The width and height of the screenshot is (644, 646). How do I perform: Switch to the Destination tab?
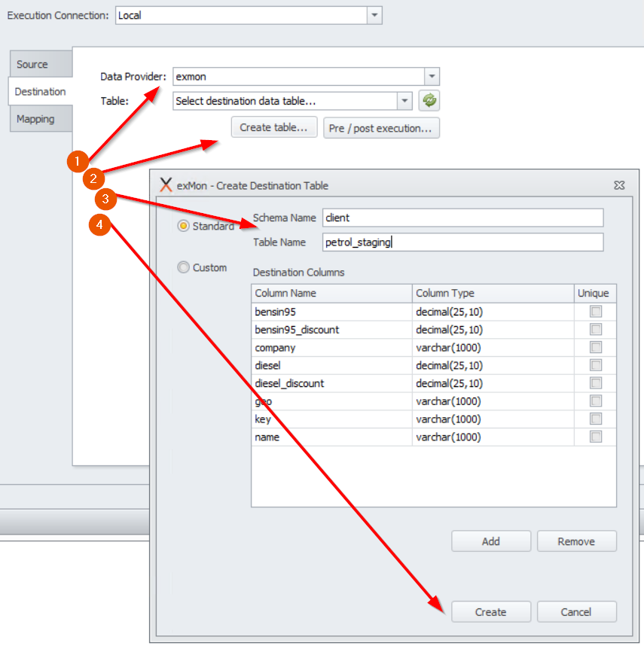tap(41, 91)
